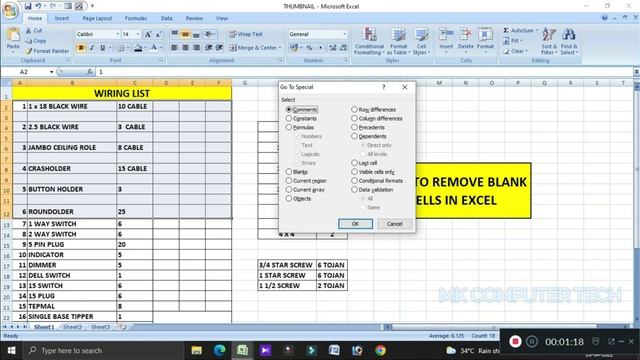Click the Font Color icon
This screenshot has width=640, height=360.
click(x=154, y=48)
